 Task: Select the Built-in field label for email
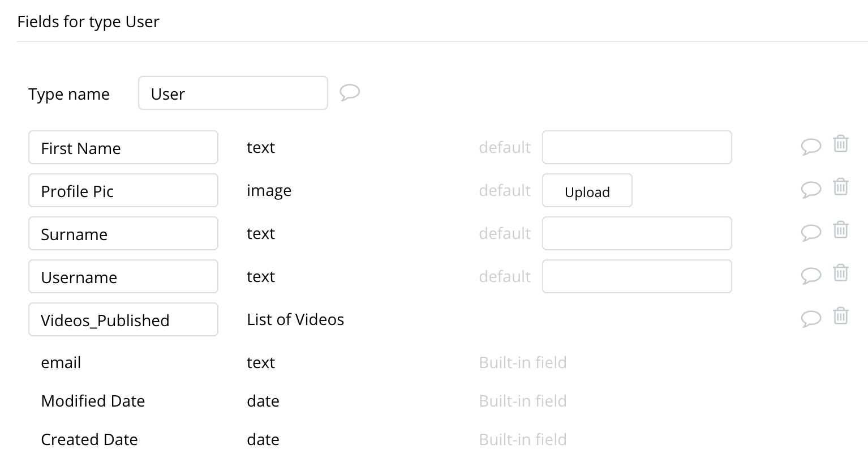tap(522, 362)
